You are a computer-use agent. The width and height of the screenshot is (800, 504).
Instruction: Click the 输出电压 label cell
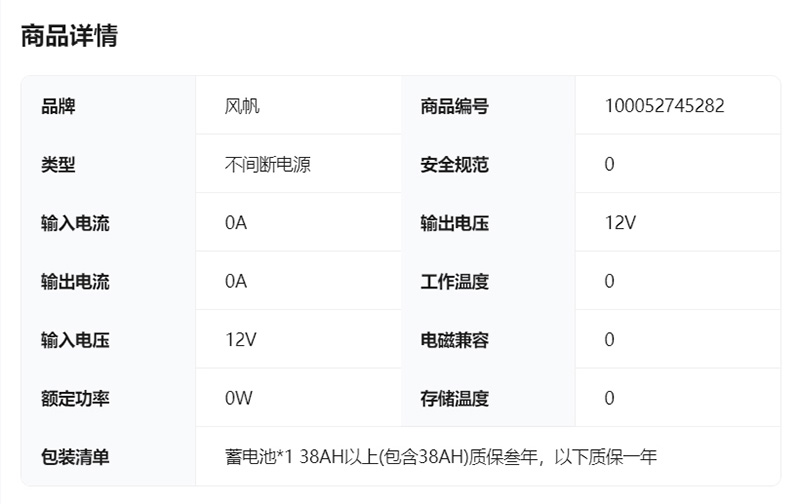coord(454,223)
